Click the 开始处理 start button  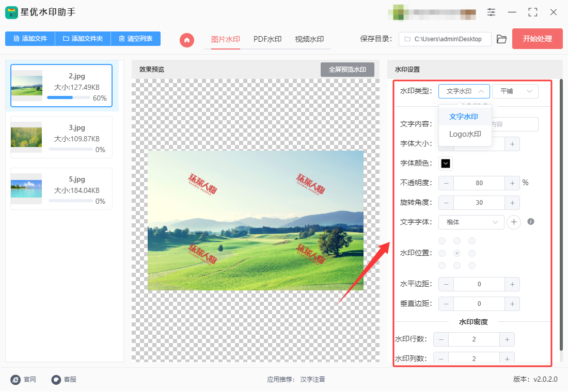tap(537, 39)
